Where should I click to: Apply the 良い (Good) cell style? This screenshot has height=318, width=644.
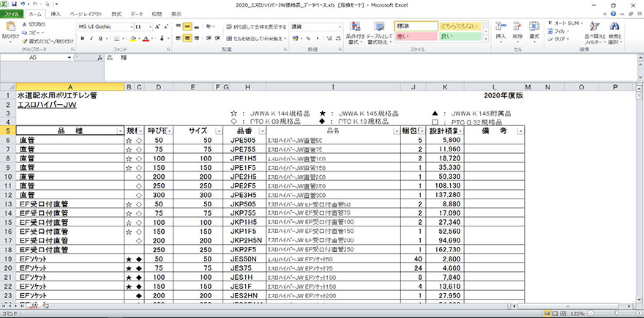[460, 36]
